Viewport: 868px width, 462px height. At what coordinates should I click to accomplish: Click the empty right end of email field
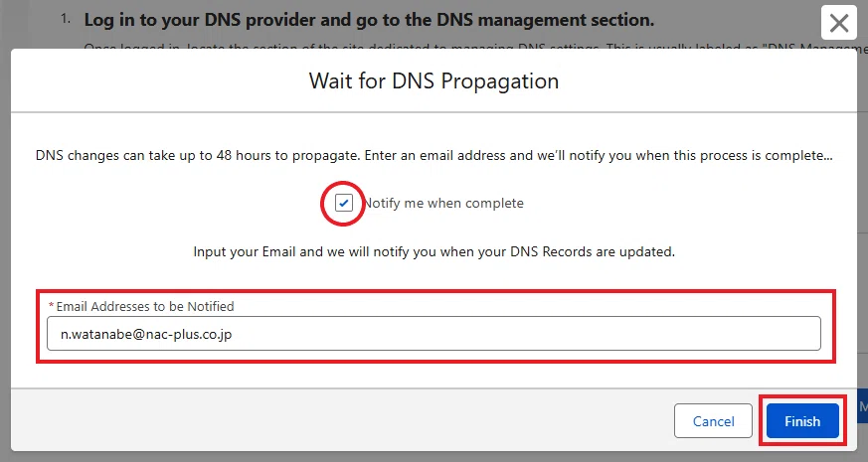point(720,334)
